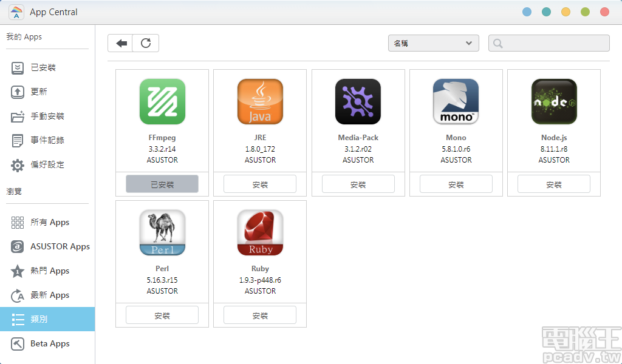Click the App Central logo icon
This screenshot has width=622, height=364.
click(x=16, y=12)
